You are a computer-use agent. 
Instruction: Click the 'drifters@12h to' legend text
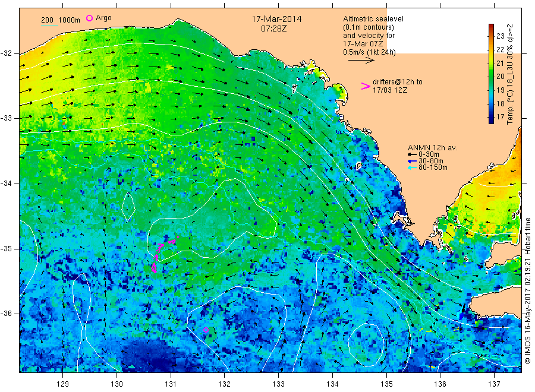(398, 82)
